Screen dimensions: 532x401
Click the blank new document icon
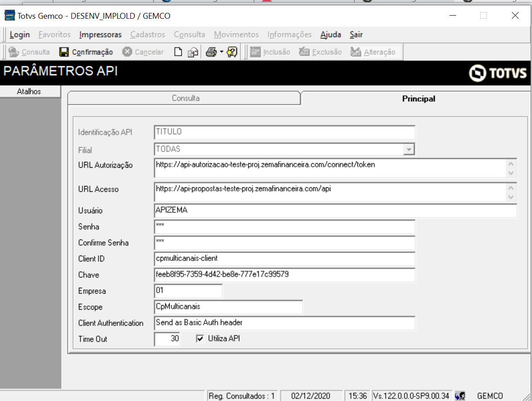click(178, 52)
